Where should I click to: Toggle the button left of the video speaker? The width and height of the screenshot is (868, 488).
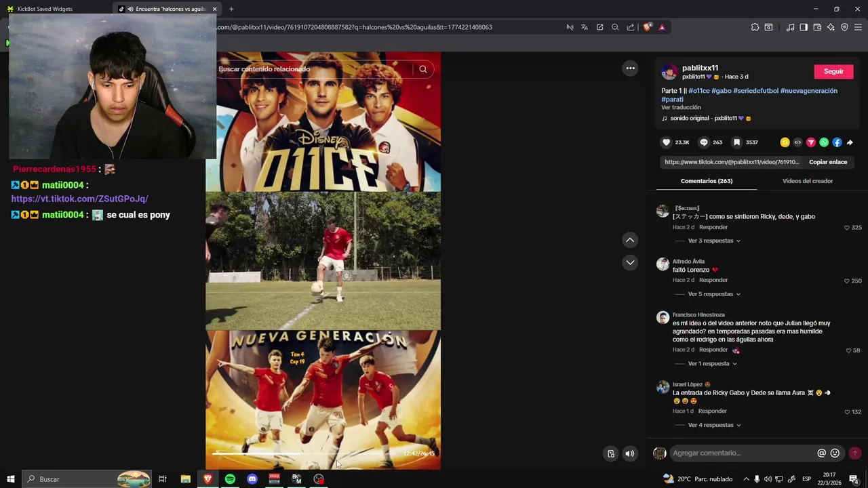coord(611,454)
